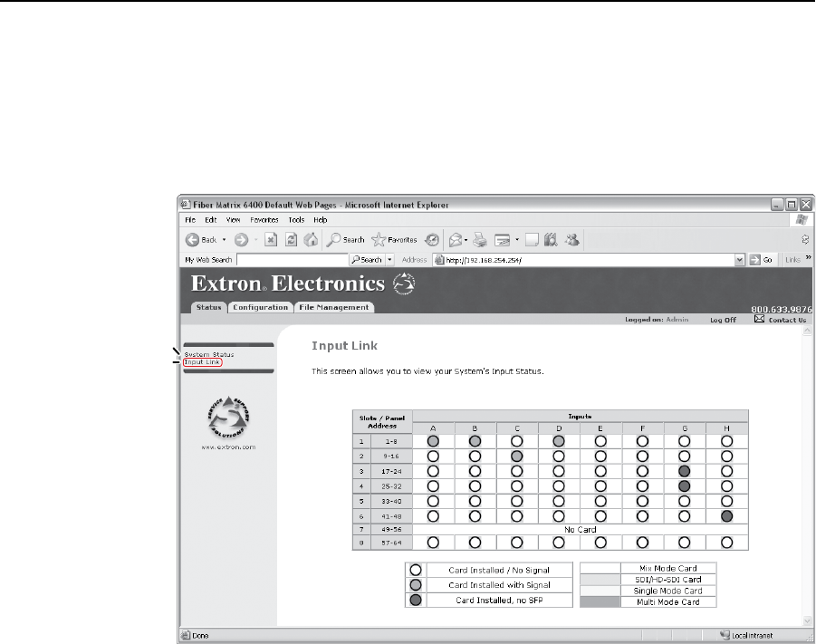Open the Help menu
This screenshot has width=816, height=644.
point(321,220)
